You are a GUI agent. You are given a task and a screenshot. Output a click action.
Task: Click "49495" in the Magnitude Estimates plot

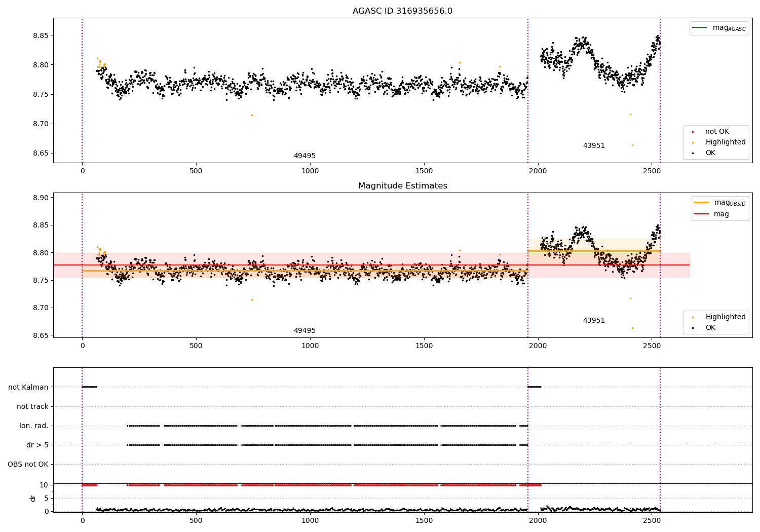tap(305, 331)
